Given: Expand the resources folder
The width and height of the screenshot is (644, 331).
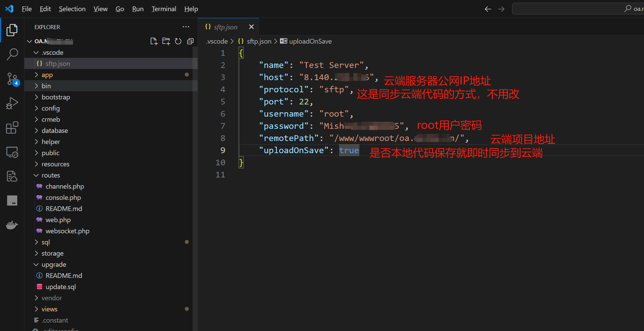Looking at the screenshot, I should click(111, 164).
